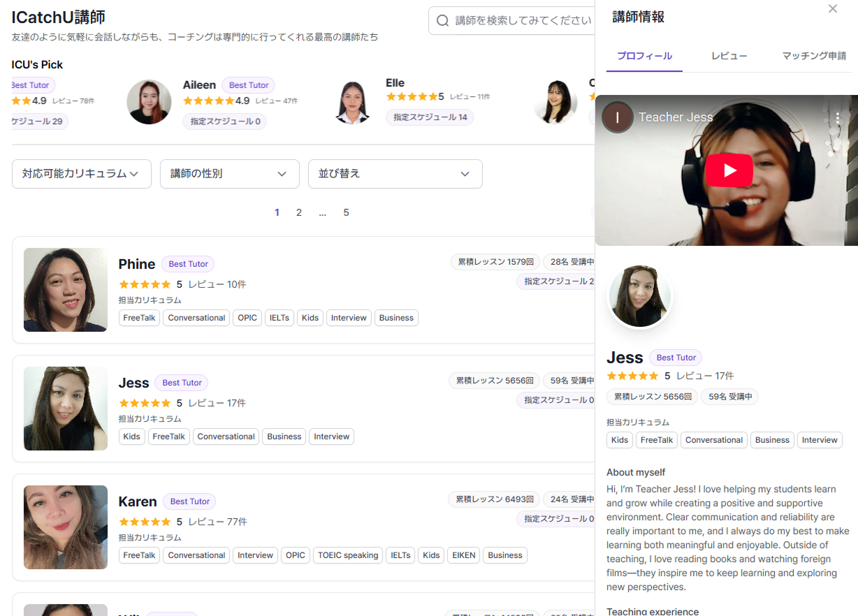Viewport: 858px width, 616px height.
Task: Click Phine's Best Tutor badge
Action: pyautogui.click(x=189, y=264)
